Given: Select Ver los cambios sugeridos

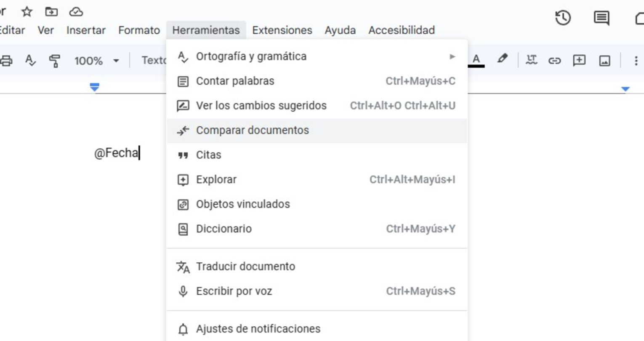Looking at the screenshot, I should click(317, 106).
